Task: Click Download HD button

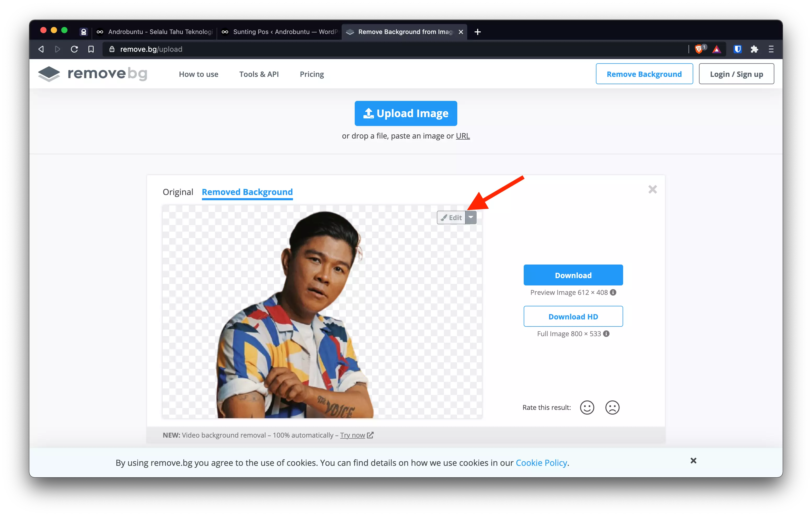Action: (573, 316)
